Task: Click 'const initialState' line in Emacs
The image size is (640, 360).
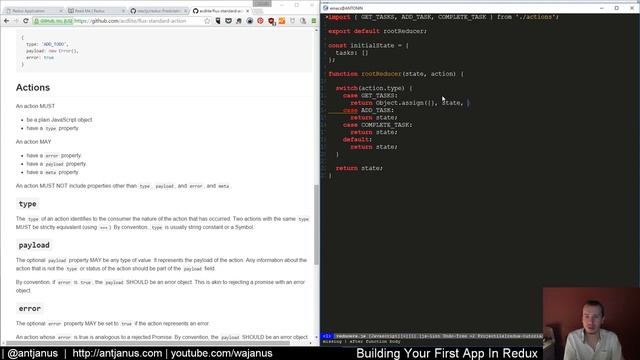Action: point(368,46)
